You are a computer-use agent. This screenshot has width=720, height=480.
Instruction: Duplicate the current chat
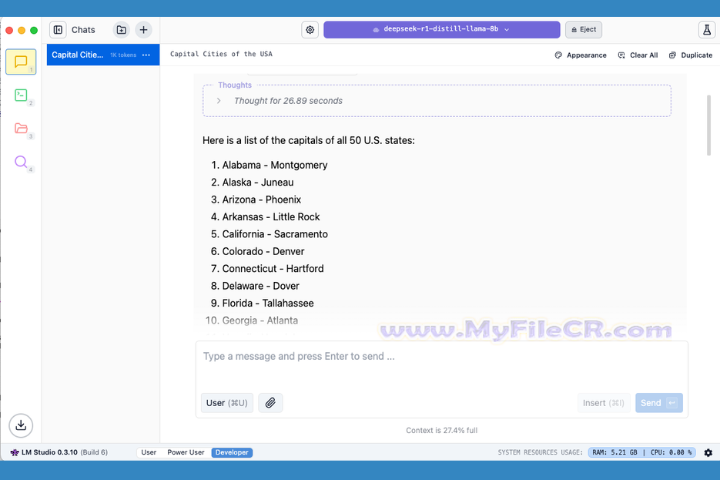691,55
